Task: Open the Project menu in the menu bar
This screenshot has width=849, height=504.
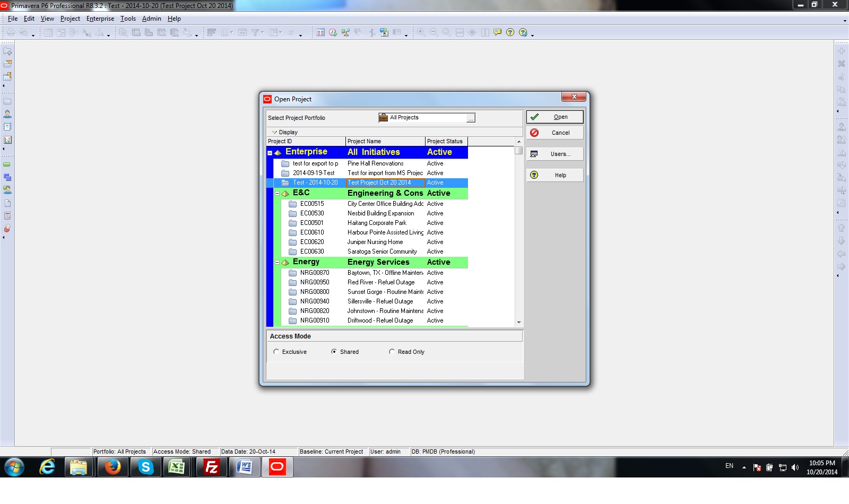Action: click(x=70, y=19)
